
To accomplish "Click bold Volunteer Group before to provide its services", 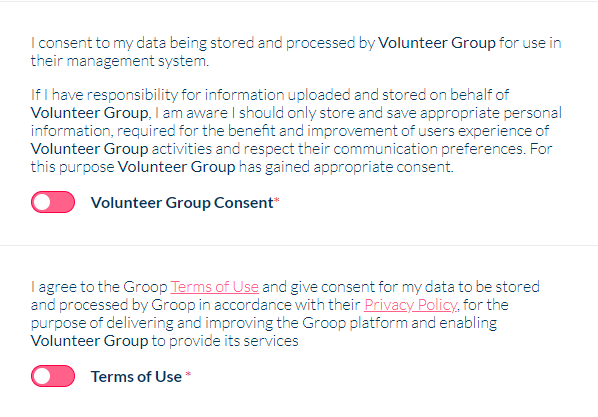I will coord(90,341).
